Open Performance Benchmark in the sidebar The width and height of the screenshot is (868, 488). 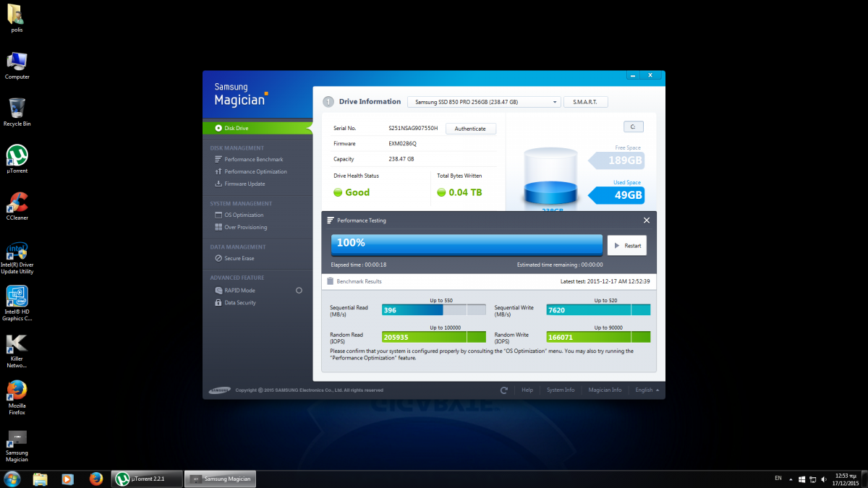pos(253,159)
